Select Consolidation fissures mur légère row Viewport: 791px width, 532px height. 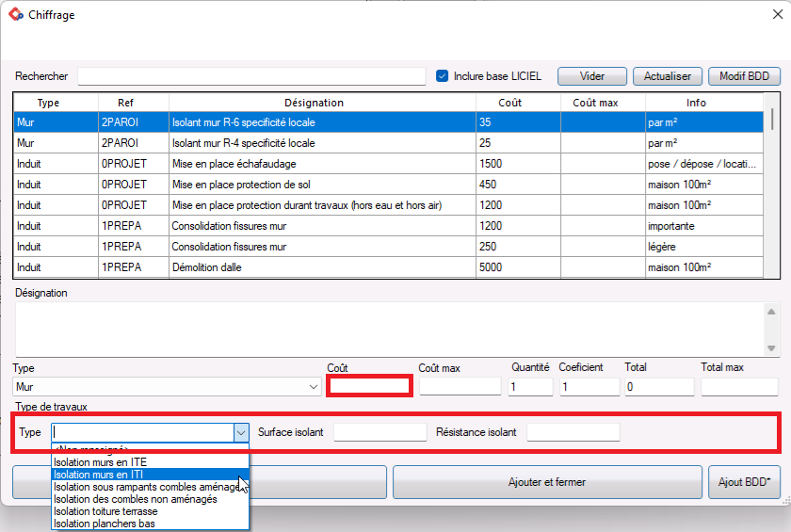(x=388, y=247)
